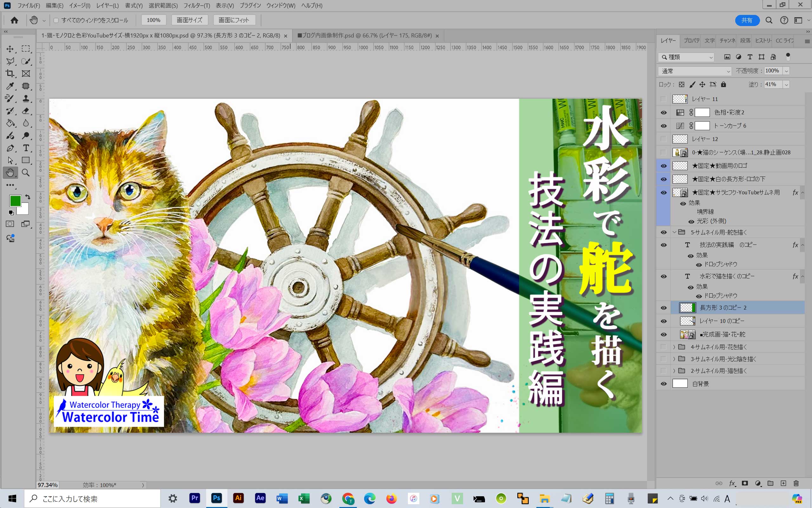The image size is (812, 508).
Task: Collapse effects of 技法の実践編 のコピー layer
Action: (802, 245)
